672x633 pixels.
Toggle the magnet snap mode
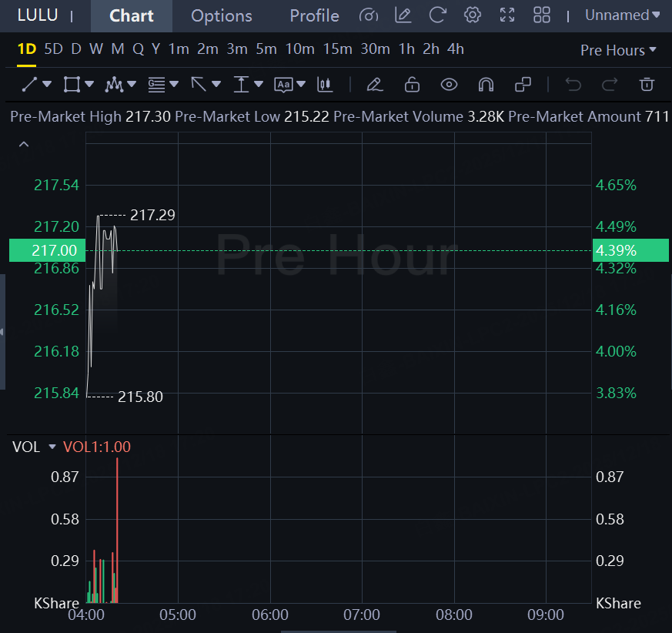[486, 84]
